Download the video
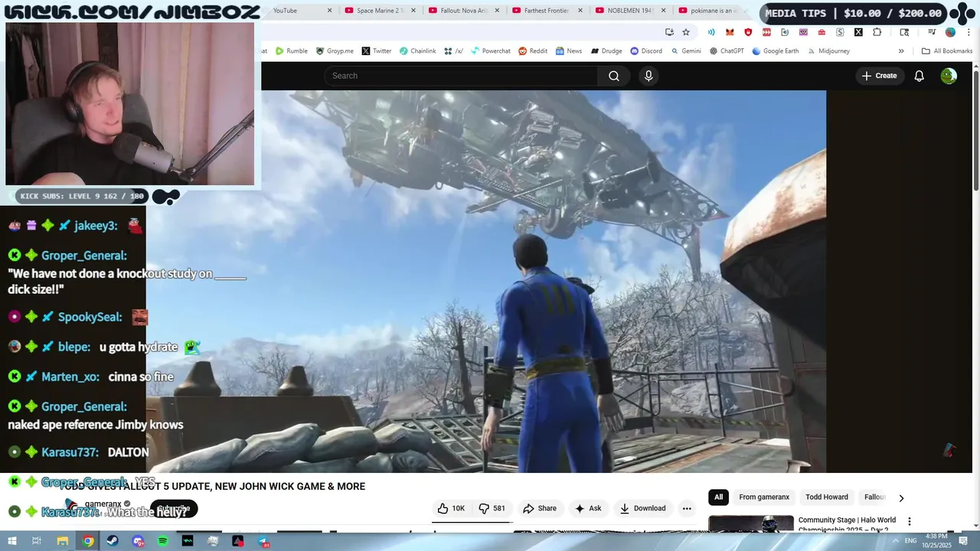Image resolution: width=980 pixels, height=551 pixels. tap(642, 508)
